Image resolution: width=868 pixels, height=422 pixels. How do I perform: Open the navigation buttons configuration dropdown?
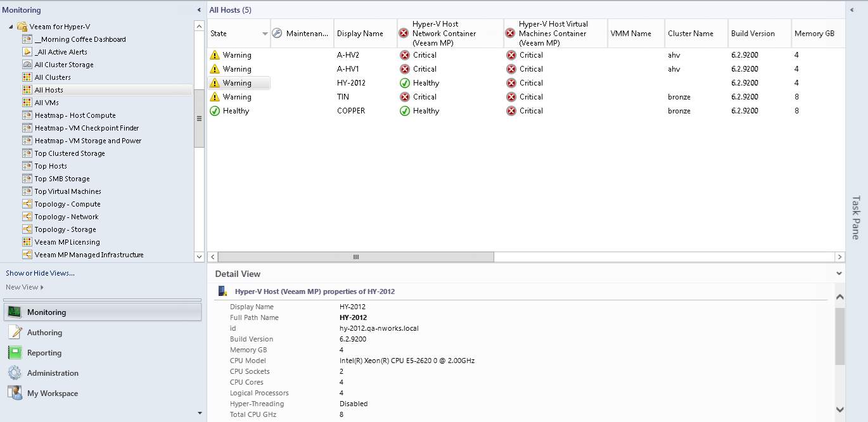[200, 413]
